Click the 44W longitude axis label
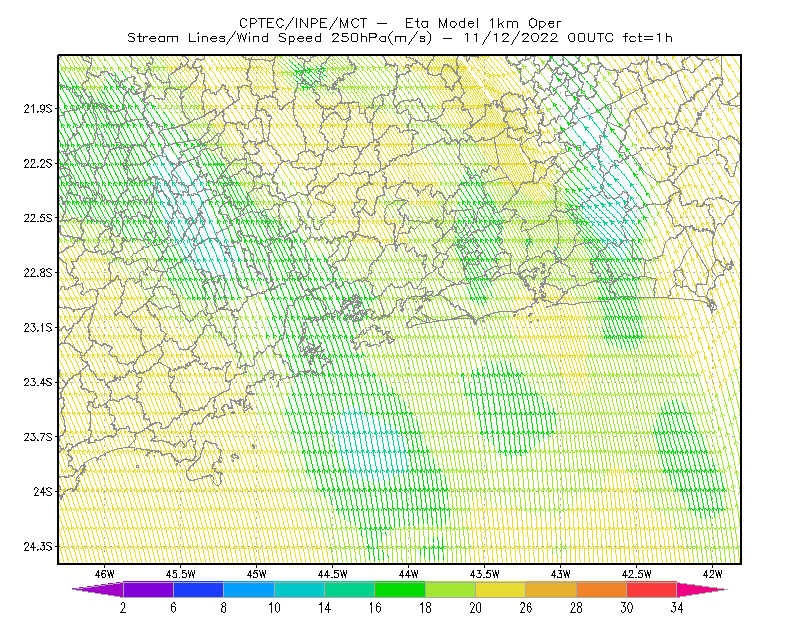Image resolution: width=800 pixels, height=618 pixels. pos(409,574)
